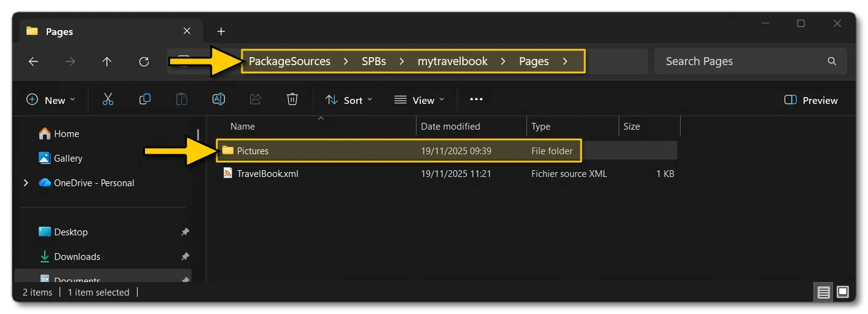Switch to Large icons view layout

pos(843,292)
